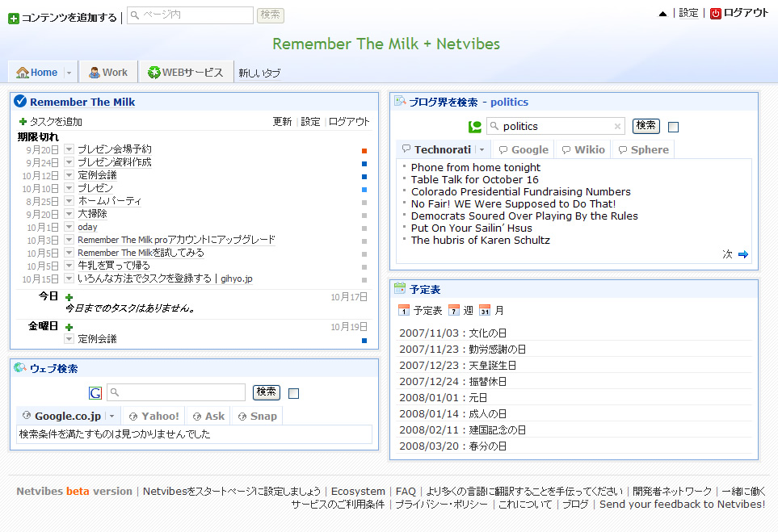The height and width of the screenshot is (532, 778).
Task: Click the 更新 link in task widget
Action: 282,121
